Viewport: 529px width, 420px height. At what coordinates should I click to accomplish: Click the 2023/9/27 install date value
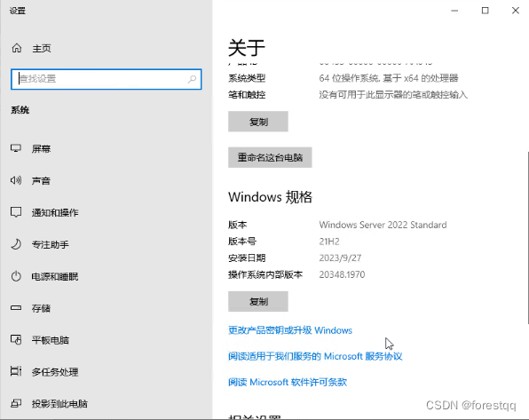pyautogui.click(x=340, y=258)
